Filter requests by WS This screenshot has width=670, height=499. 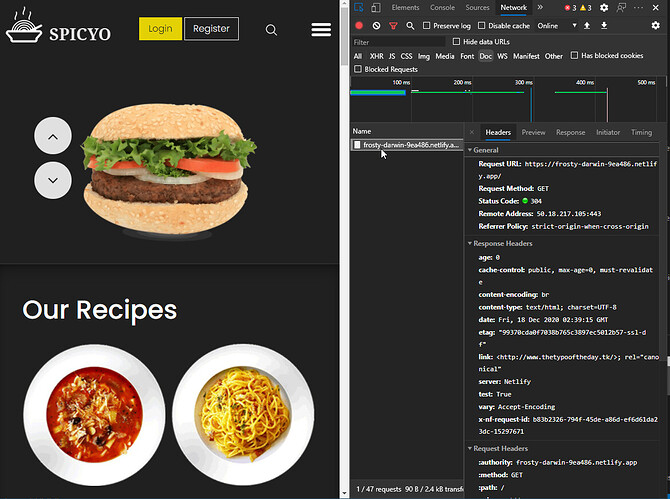pyautogui.click(x=502, y=56)
